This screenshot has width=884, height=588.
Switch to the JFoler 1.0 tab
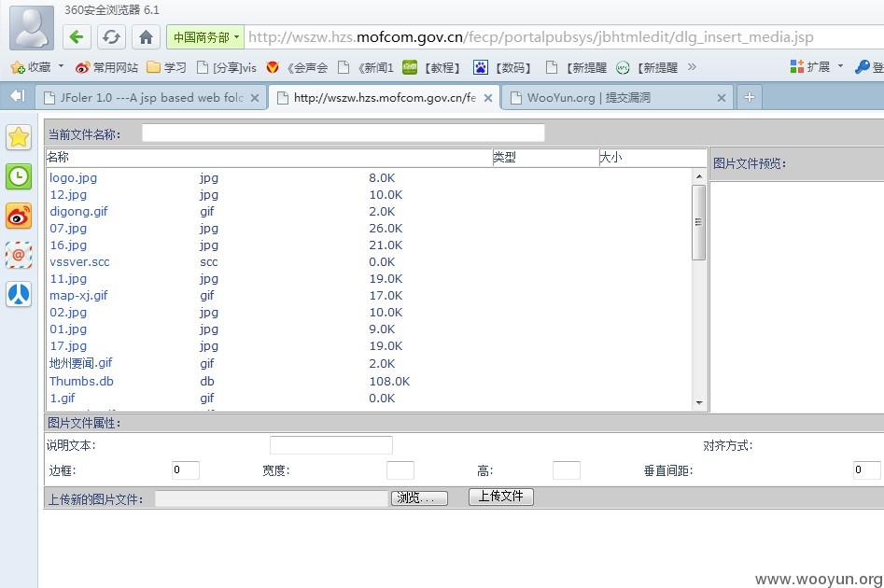[x=151, y=97]
